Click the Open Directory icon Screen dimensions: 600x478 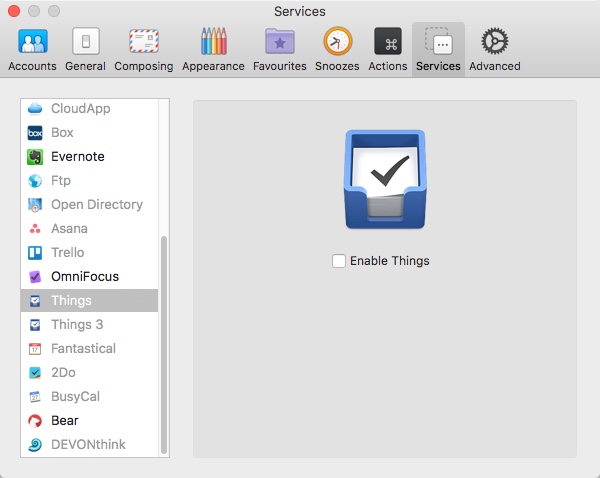pyautogui.click(x=35, y=205)
